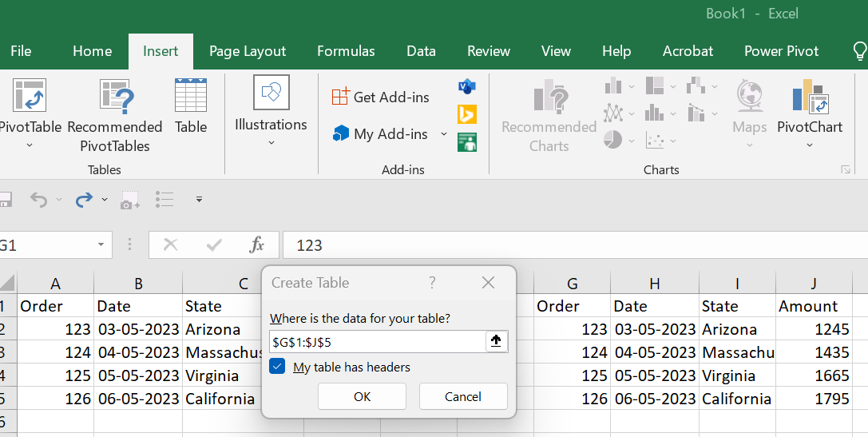Uncheck My table has headers
Screen dimensions: 868x437
tap(278, 367)
